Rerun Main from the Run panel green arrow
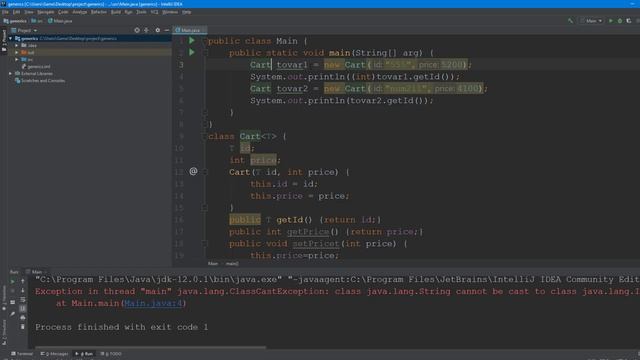Screen dimensions: 640x360 point(13,281)
